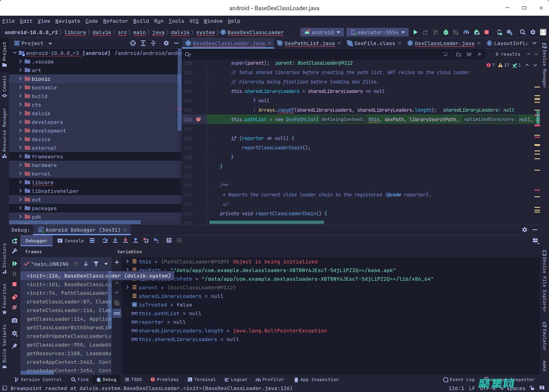The image size is (549, 392).
Task: Toggle Mute Breakpoints in debug sidebar
Action: (15, 308)
